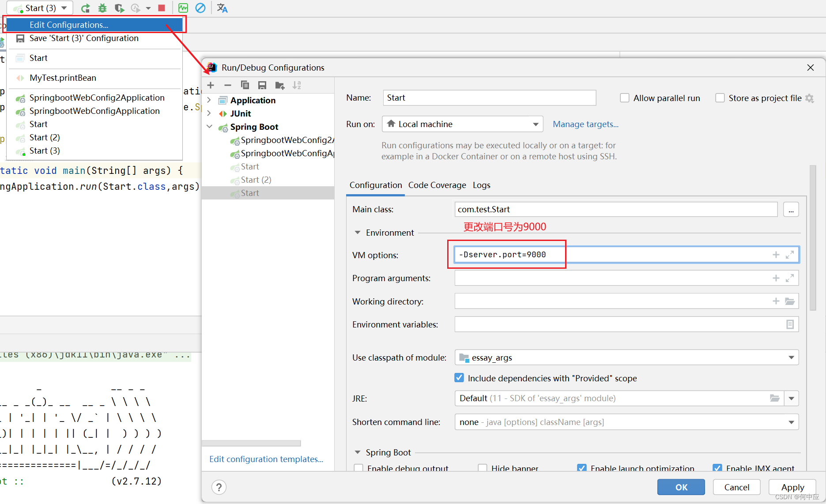The image size is (826, 504).
Task: Open Environment variables editor icon
Action: coord(790,324)
